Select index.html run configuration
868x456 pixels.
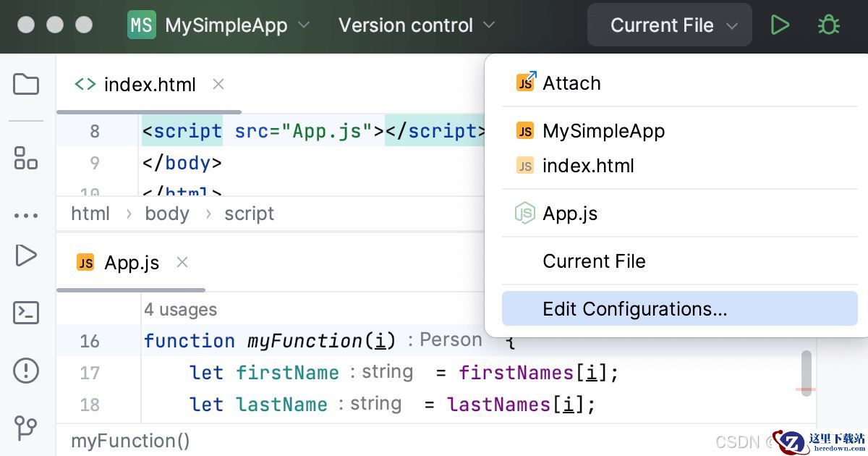click(680, 166)
